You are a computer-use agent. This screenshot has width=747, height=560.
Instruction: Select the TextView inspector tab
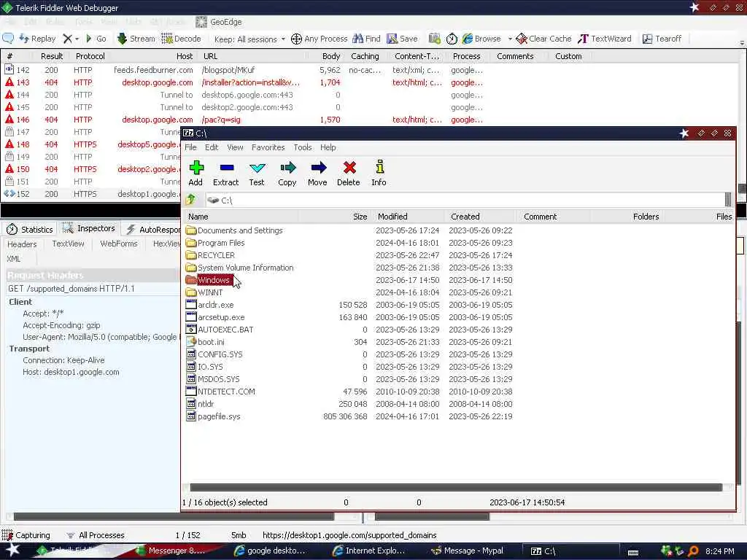click(x=68, y=244)
